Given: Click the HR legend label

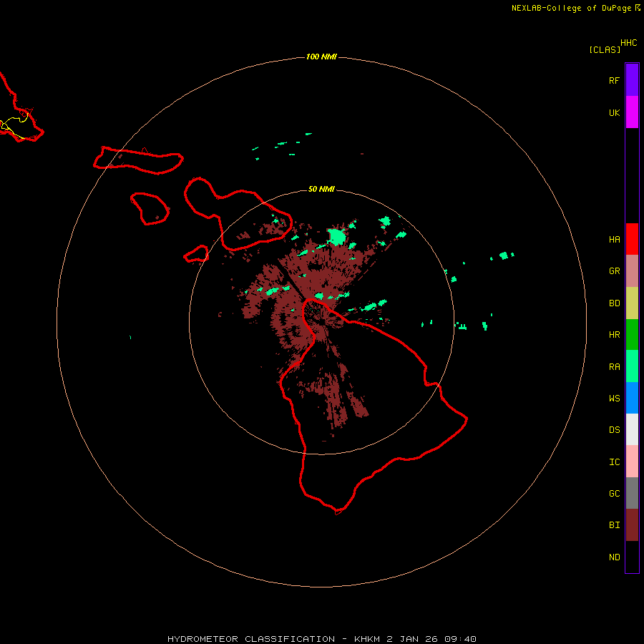Looking at the screenshot, I should [x=614, y=335].
